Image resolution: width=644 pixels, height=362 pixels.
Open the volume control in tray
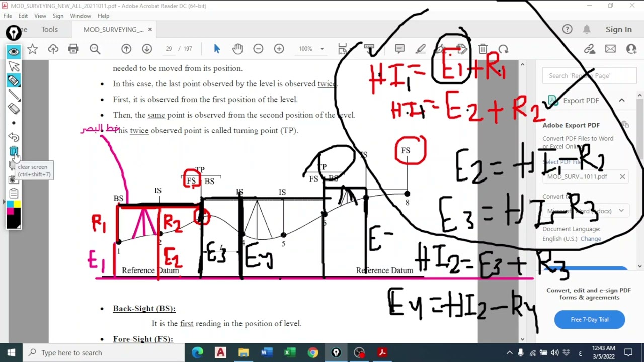[x=555, y=352]
